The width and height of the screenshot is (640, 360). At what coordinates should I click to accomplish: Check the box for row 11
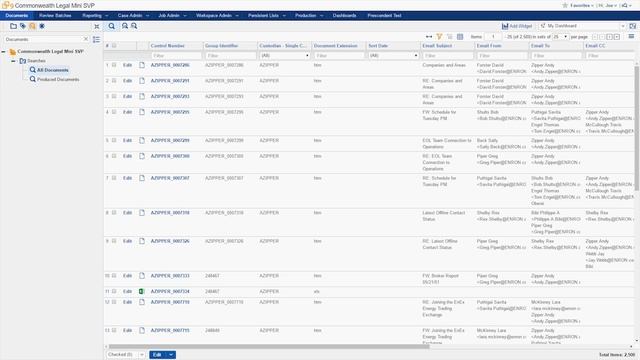click(x=114, y=291)
